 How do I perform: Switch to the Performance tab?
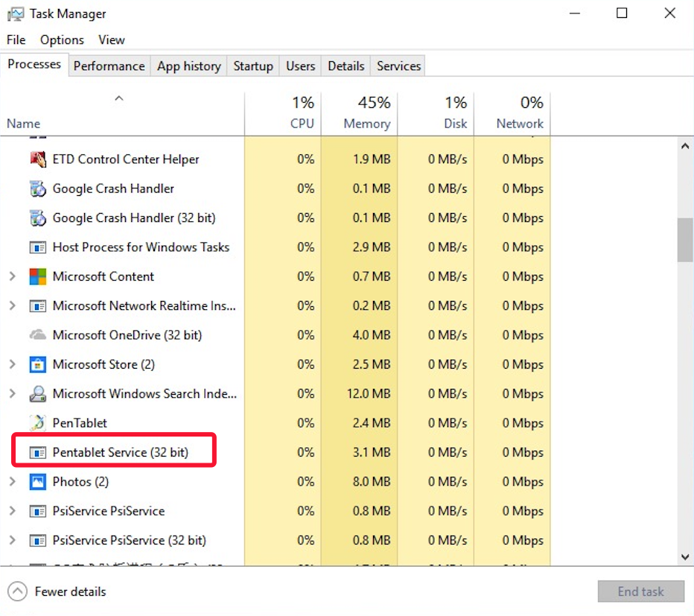109,66
